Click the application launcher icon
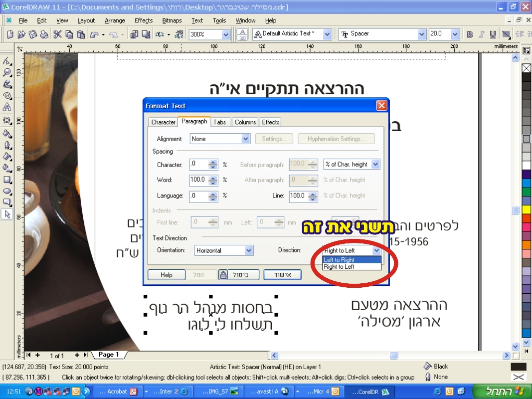This screenshot has height=399, width=532. tap(160, 34)
